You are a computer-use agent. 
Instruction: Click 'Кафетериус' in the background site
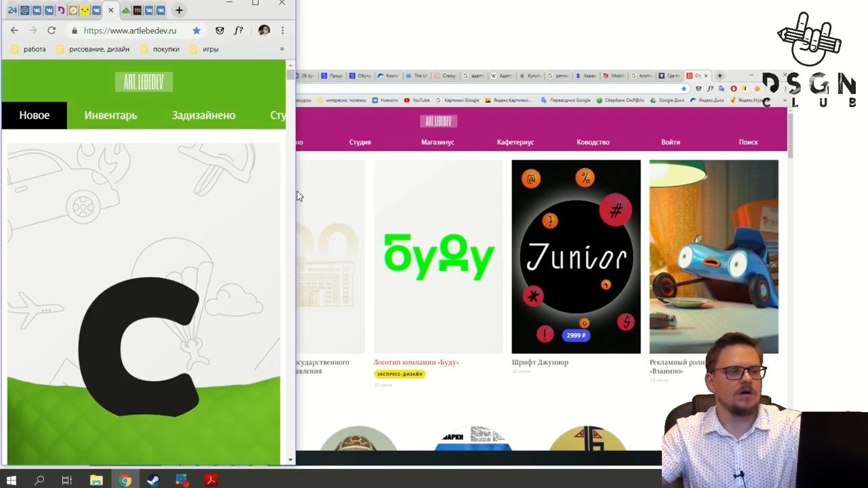[x=515, y=142]
